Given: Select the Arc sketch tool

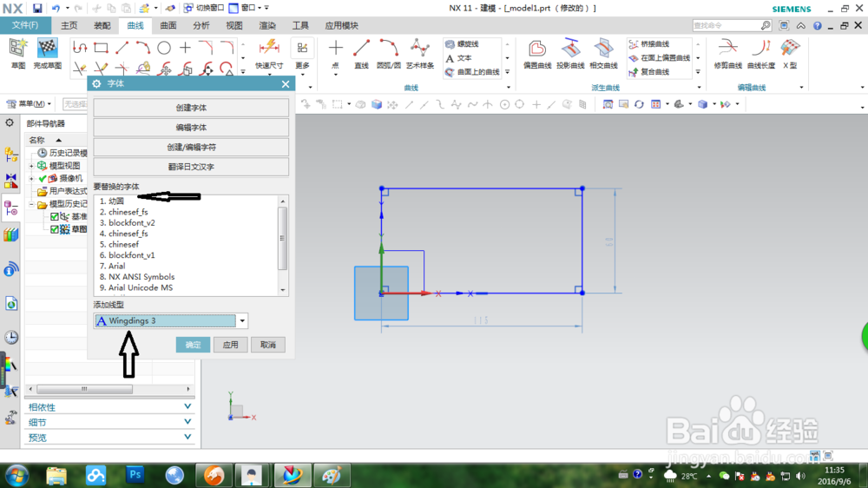Looking at the screenshot, I should [143, 48].
